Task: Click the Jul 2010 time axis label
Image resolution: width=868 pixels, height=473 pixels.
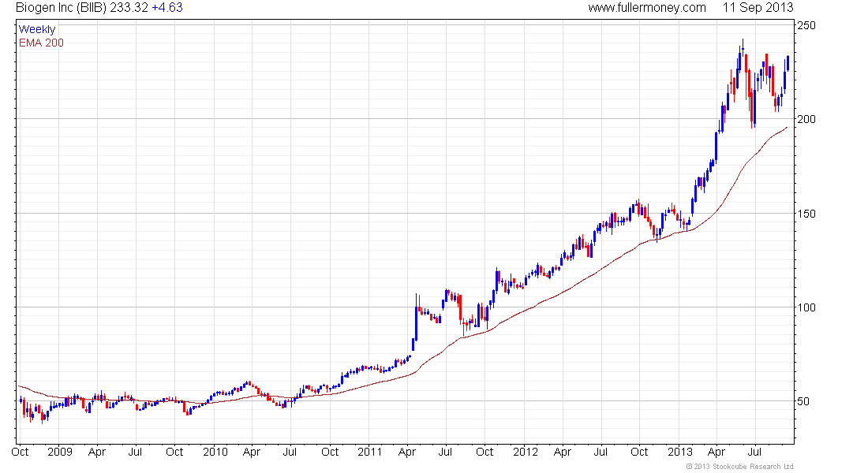Action: click(290, 452)
